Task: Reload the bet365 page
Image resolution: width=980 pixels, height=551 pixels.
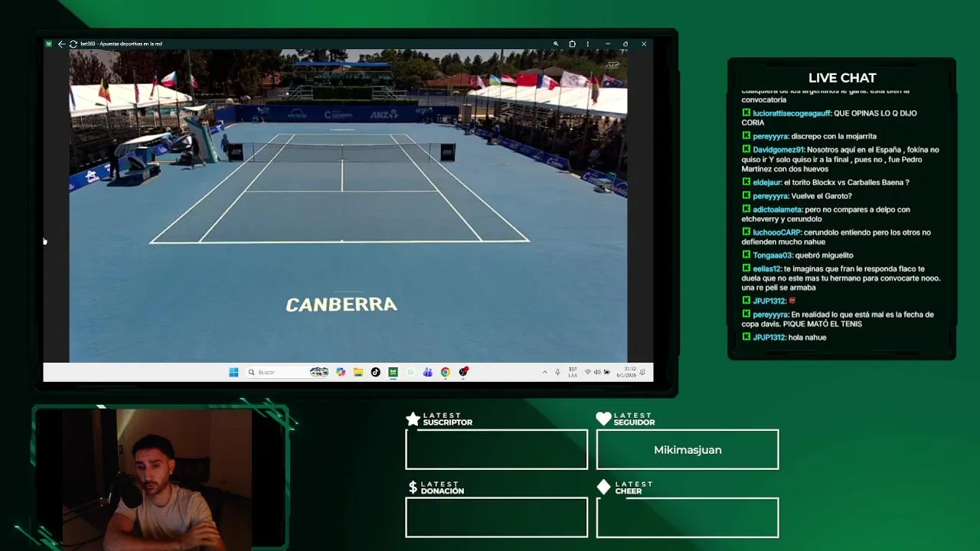Action: coord(73,44)
